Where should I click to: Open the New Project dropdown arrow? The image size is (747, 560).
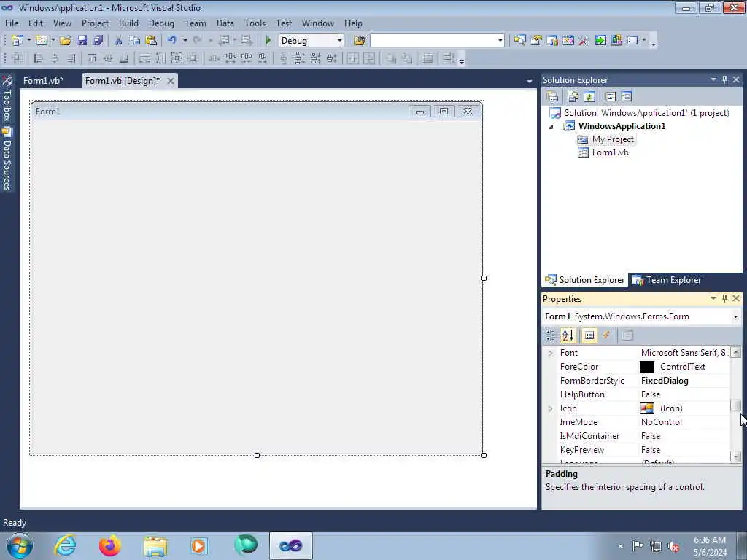pos(29,41)
